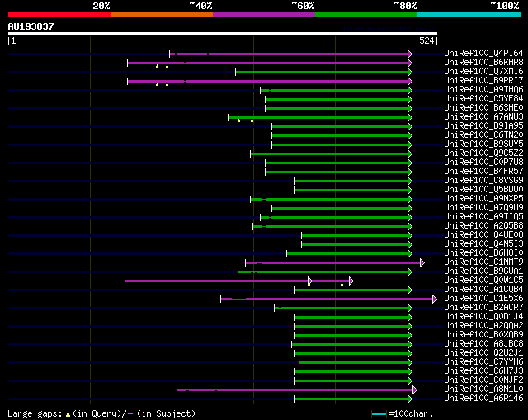Click the UniRef100_Q0D1J4 label
Viewport: 528px width, 420px height.
click(483, 317)
